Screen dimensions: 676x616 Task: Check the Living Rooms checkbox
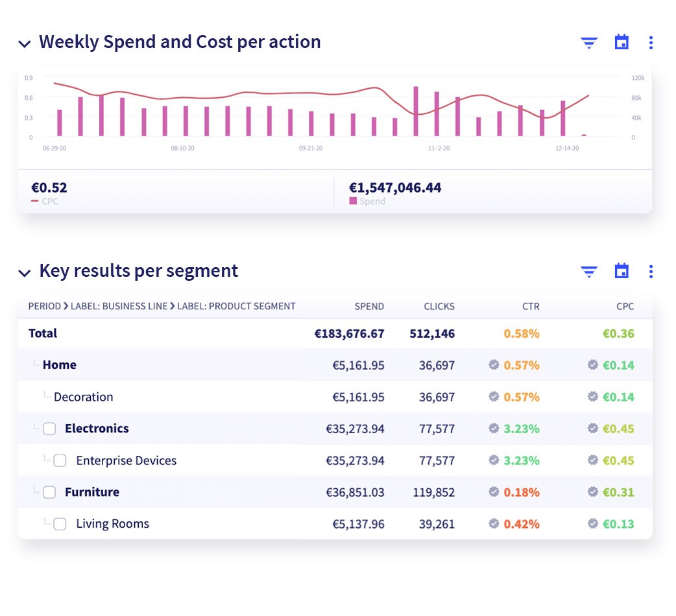(60, 524)
